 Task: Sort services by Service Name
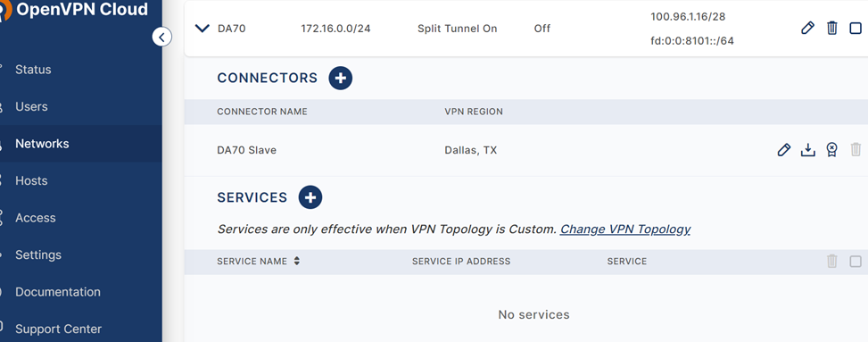click(x=297, y=261)
